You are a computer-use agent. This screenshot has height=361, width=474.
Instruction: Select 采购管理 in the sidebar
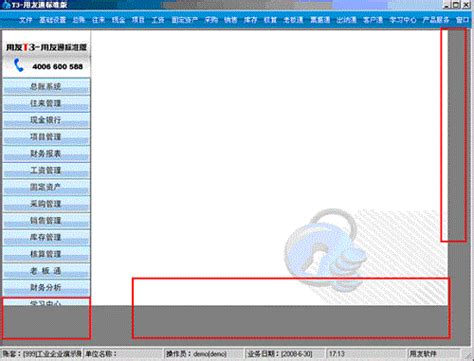pos(46,204)
